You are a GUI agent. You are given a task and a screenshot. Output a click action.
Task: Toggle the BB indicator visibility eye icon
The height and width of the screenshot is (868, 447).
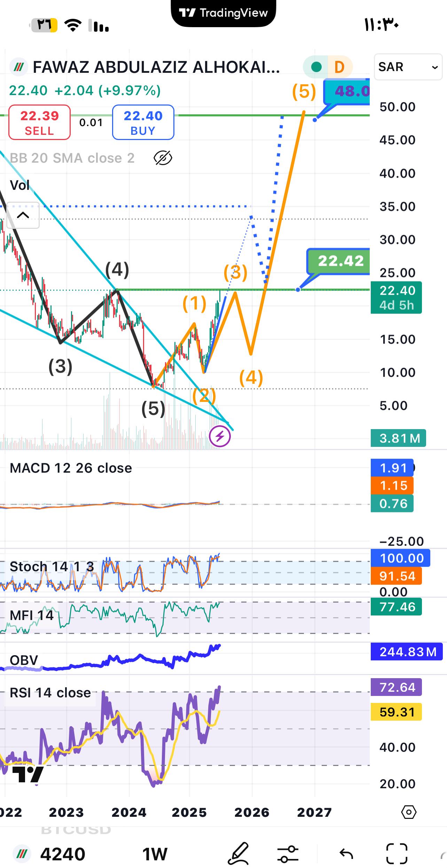(x=163, y=158)
